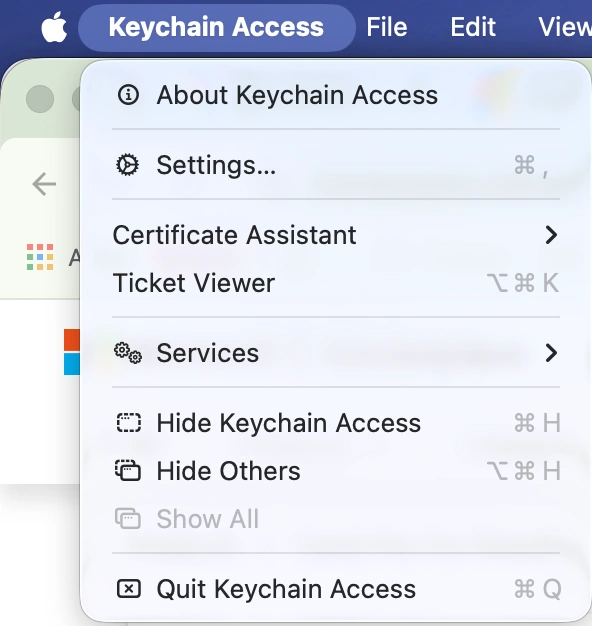Click the highlighted Keychain Access menu title
This screenshot has height=626, width=592.
click(216, 27)
